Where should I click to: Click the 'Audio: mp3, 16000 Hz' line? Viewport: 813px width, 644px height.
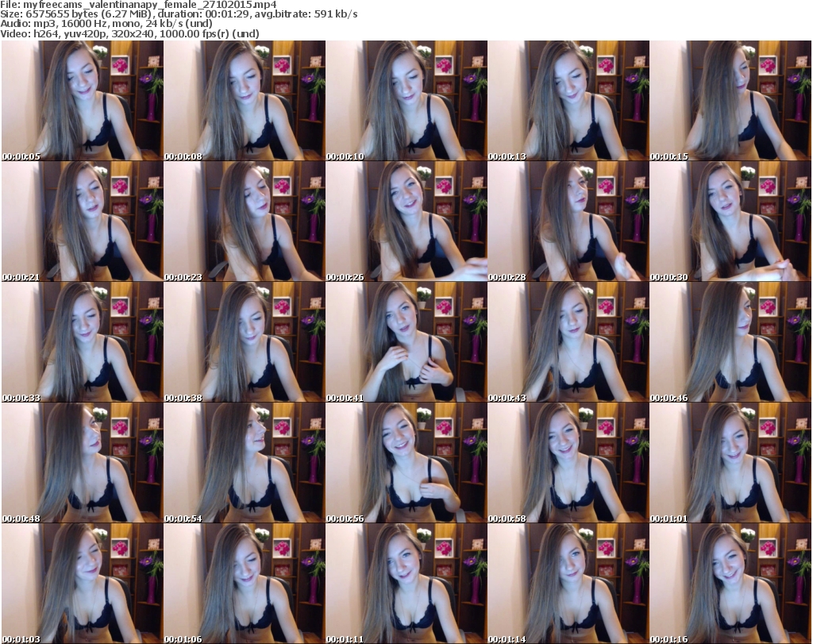[x=106, y=24]
